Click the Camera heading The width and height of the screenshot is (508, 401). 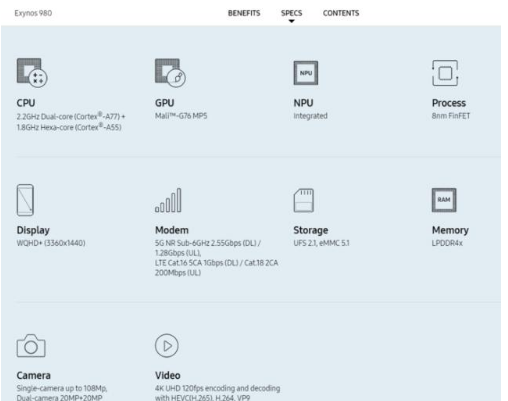(34, 376)
